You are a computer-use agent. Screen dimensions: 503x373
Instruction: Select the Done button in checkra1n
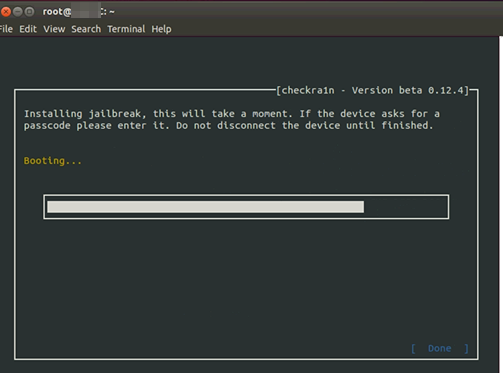coord(440,348)
